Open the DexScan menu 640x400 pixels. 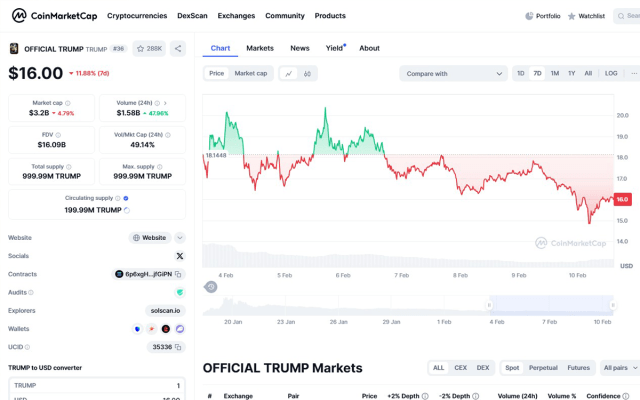tap(192, 16)
